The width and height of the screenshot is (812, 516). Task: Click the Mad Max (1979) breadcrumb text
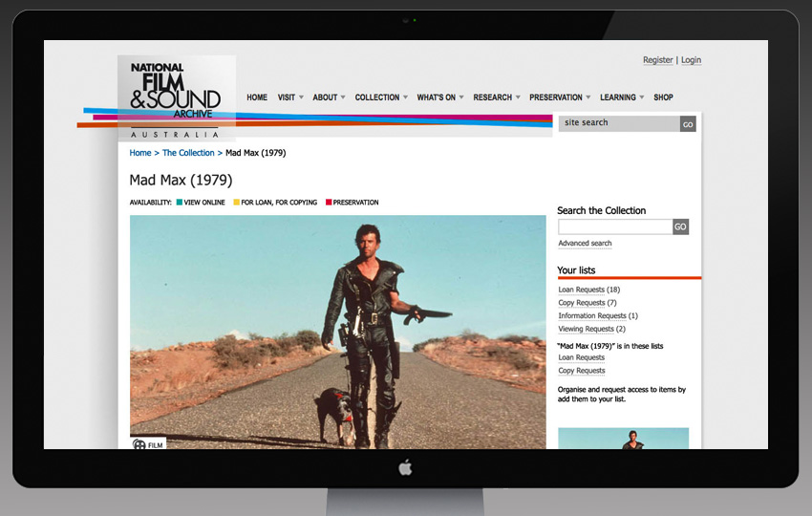(256, 153)
